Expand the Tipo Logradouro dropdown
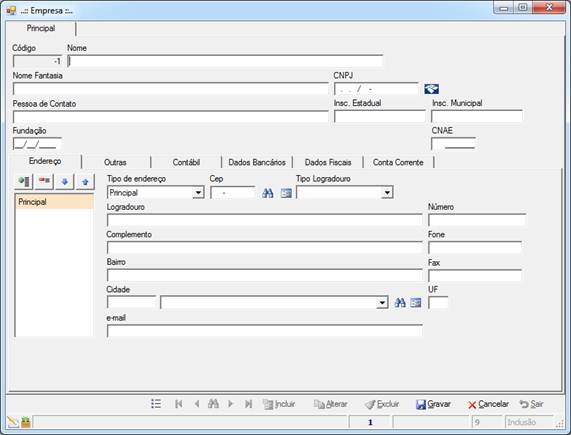Screen dimensions: 571x435 tap(387, 192)
